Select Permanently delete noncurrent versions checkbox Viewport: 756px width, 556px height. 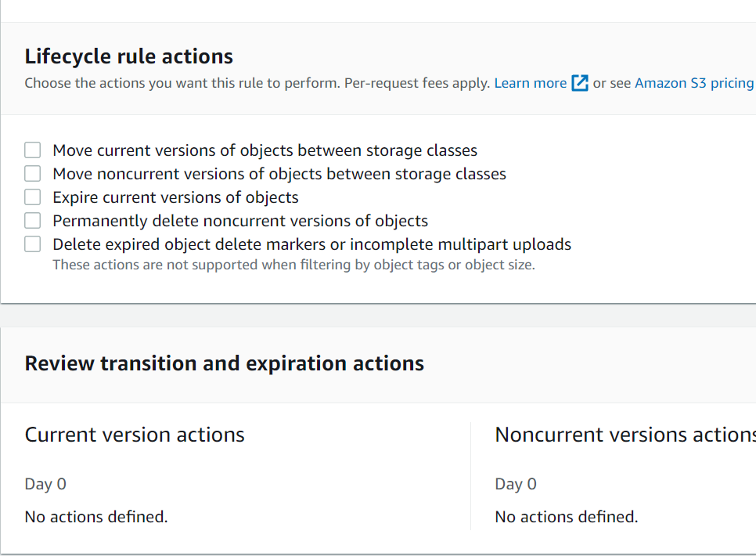click(32, 221)
